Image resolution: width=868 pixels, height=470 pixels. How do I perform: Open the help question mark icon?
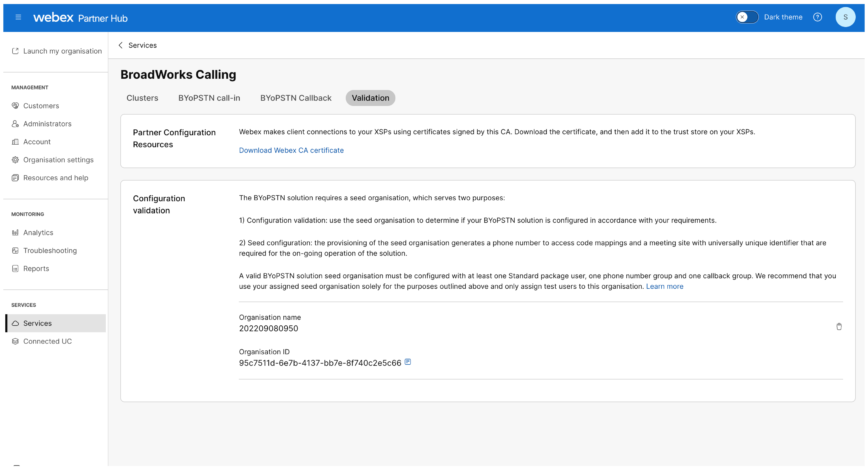tap(817, 17)
